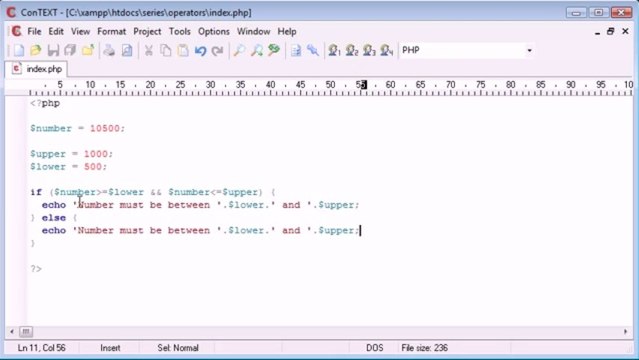The width and height of the screenshot is (639, 360).
Task: Click the 'DOS' file format indicator
Action: 375,348
